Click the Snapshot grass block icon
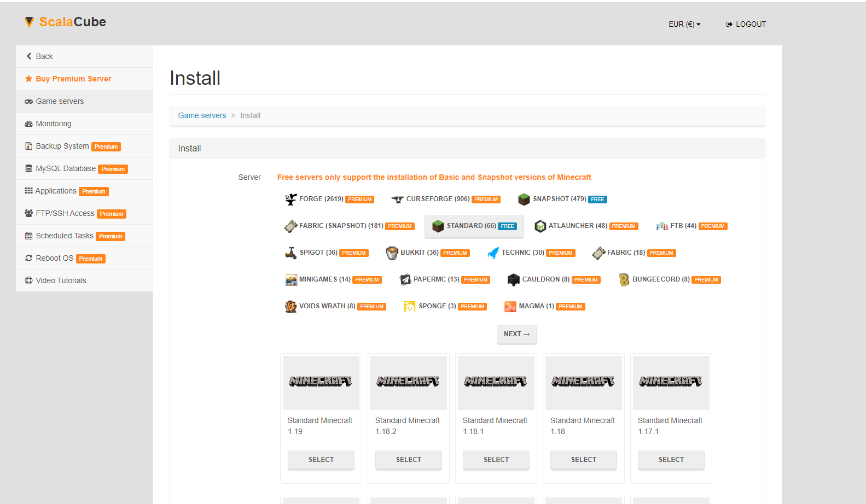Image resolution: width=866 pixels, height=504 pixels. [524, 199]
